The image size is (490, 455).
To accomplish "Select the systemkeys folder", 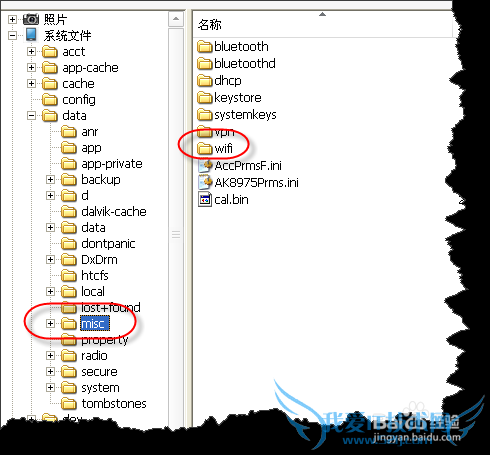I will point(237,115).
